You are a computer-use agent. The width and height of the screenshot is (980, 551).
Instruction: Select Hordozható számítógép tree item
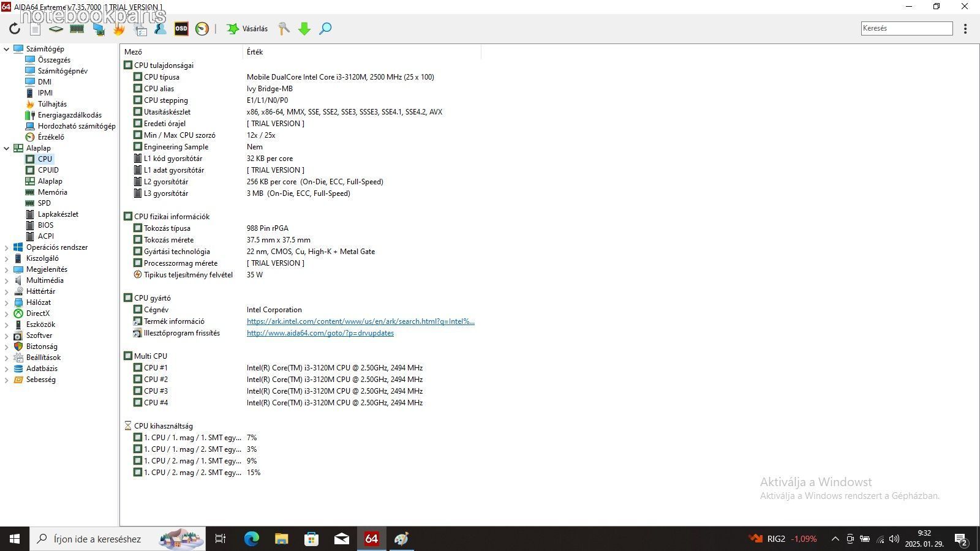pos(77,126)
